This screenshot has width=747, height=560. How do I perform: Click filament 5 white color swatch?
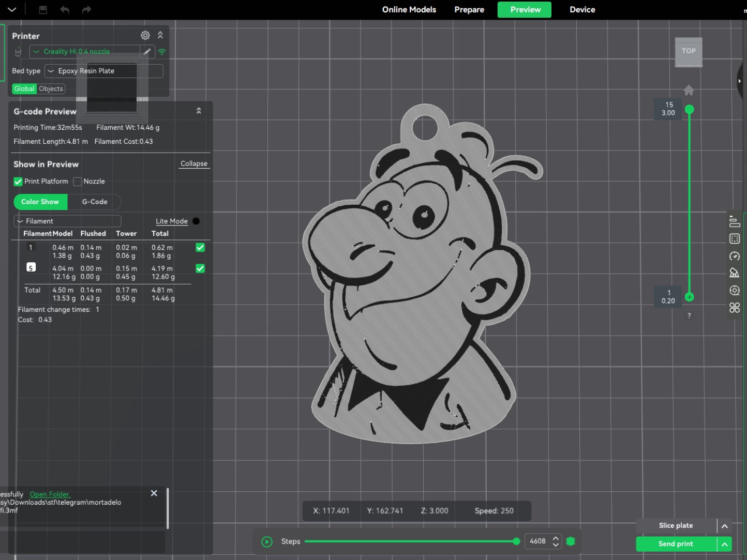(31, 267)
